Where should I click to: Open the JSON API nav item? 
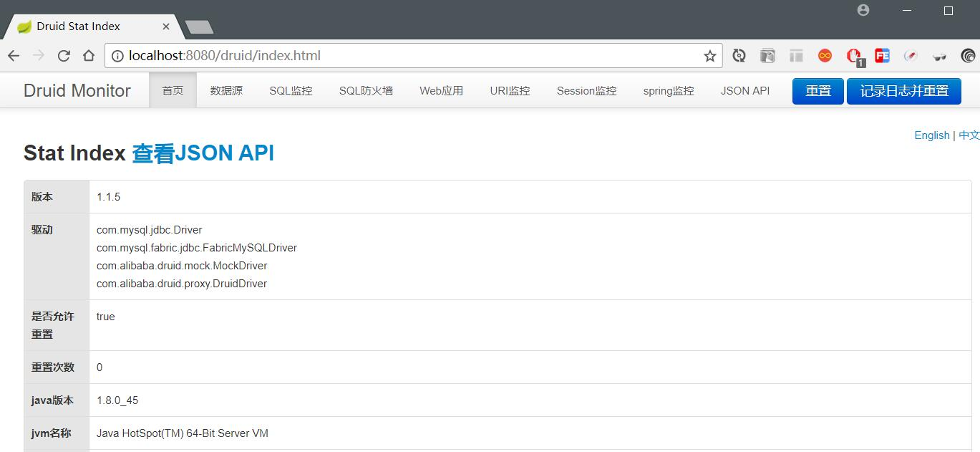[x=745, y=90]
